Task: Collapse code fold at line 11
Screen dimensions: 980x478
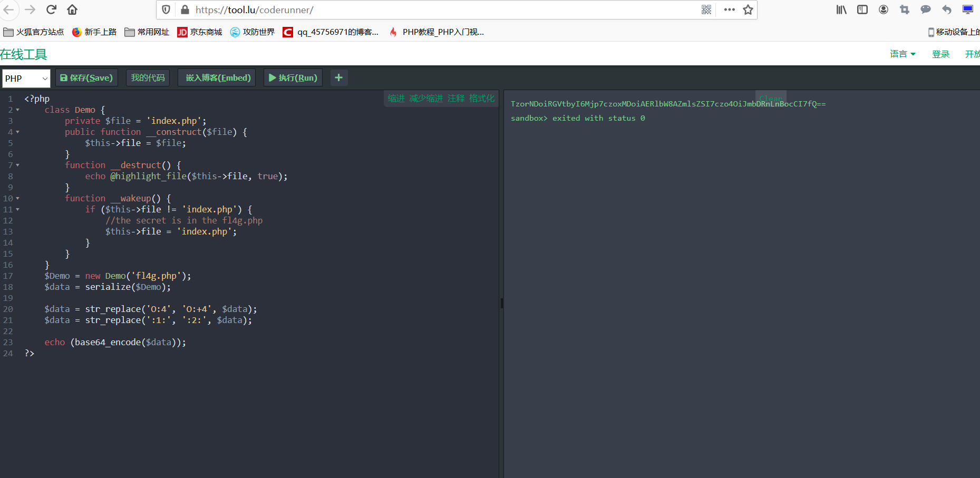Action: pyautogui.click(x=17, y=209)
